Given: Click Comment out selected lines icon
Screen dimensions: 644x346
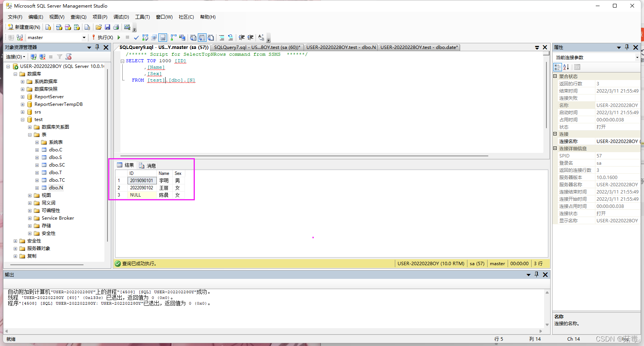Looking at the screenshot, I should click(222, 38).
